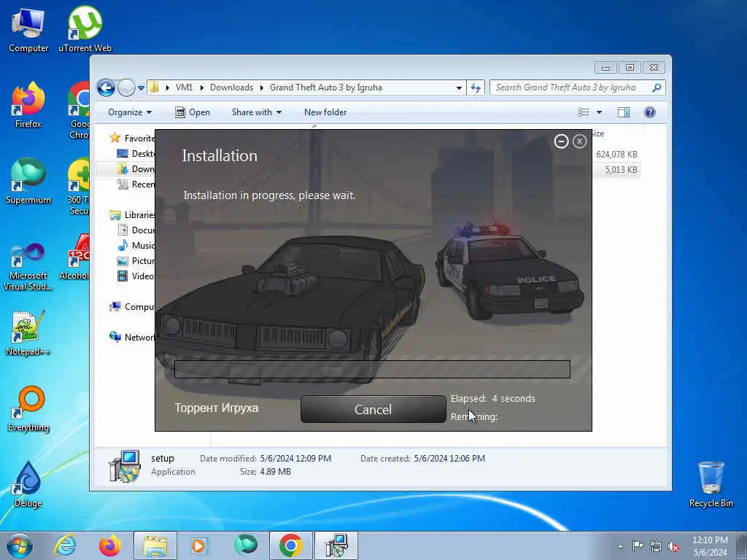Toggle the preview pane icon
The width and height of the screenshot is (747, 560).
pyautogui.click(x=624, y=112)
